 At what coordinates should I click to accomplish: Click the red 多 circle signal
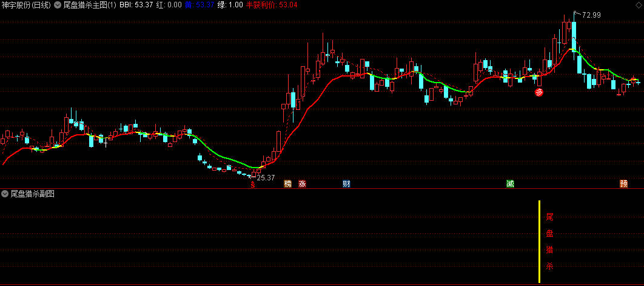(x=539, y=92)
